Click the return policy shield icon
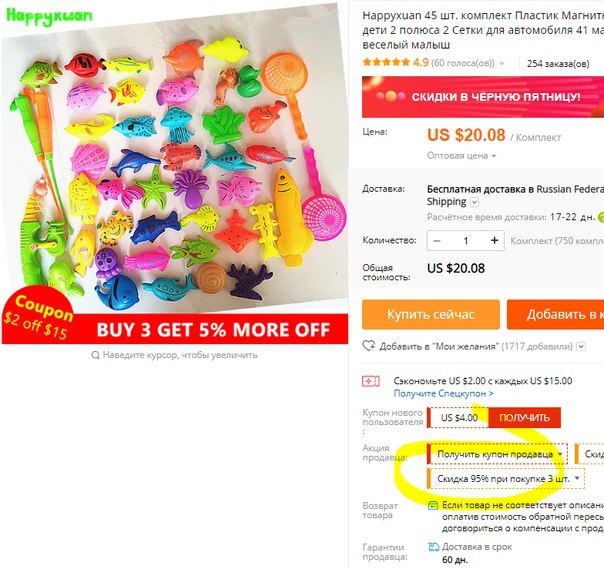This screenshot has height=569, width=604. click(433, 505)
